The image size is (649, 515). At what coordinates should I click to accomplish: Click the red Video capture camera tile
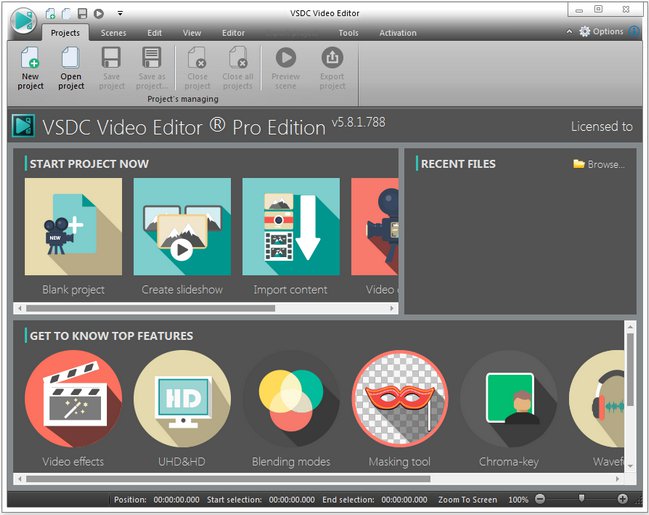(x=375, y=226)
